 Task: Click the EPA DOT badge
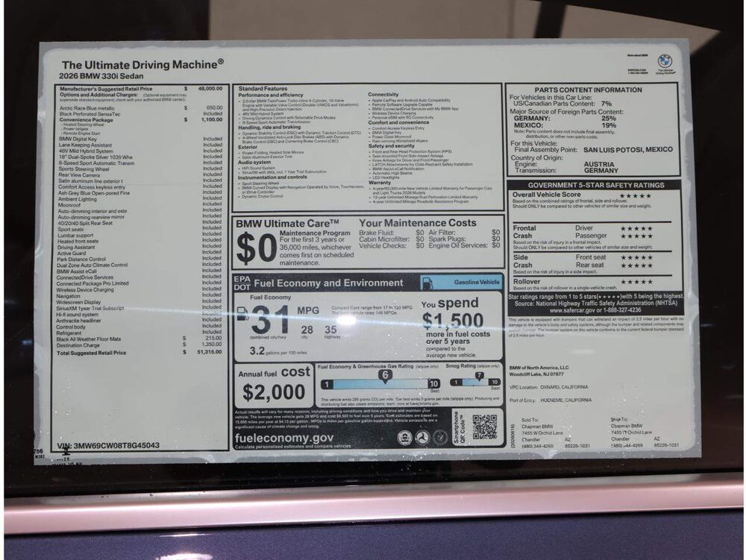point(242,283)
